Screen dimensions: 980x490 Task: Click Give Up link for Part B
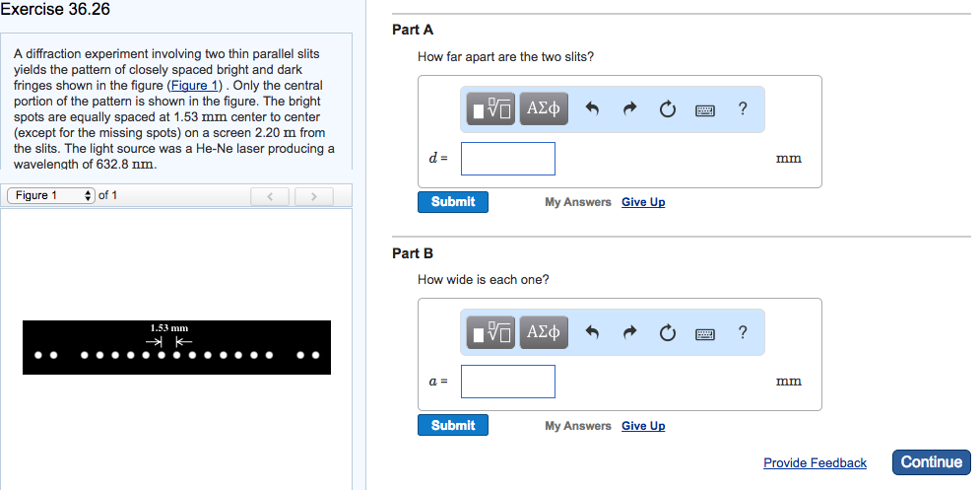click(x=643, y=426)
